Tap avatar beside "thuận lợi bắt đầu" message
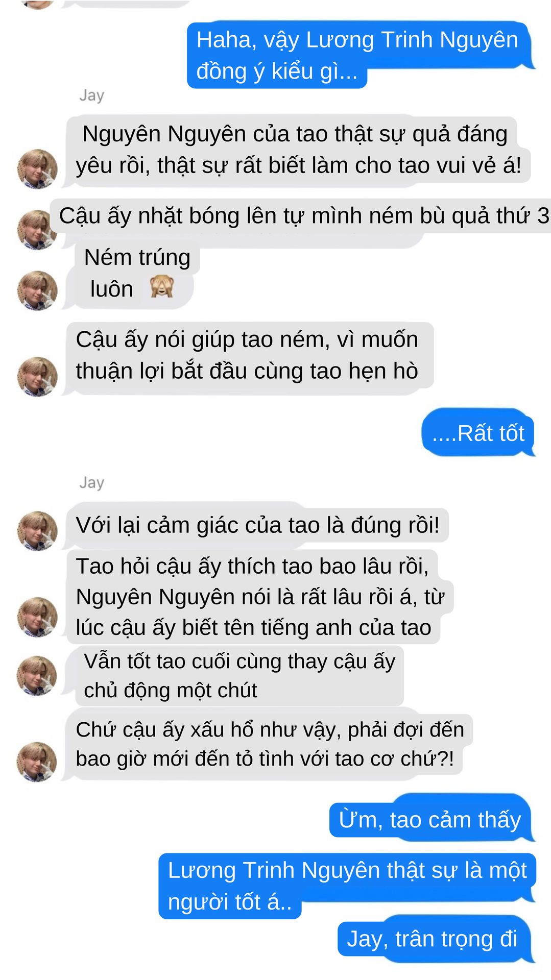 pyautogui.click(x=37, y=377)
